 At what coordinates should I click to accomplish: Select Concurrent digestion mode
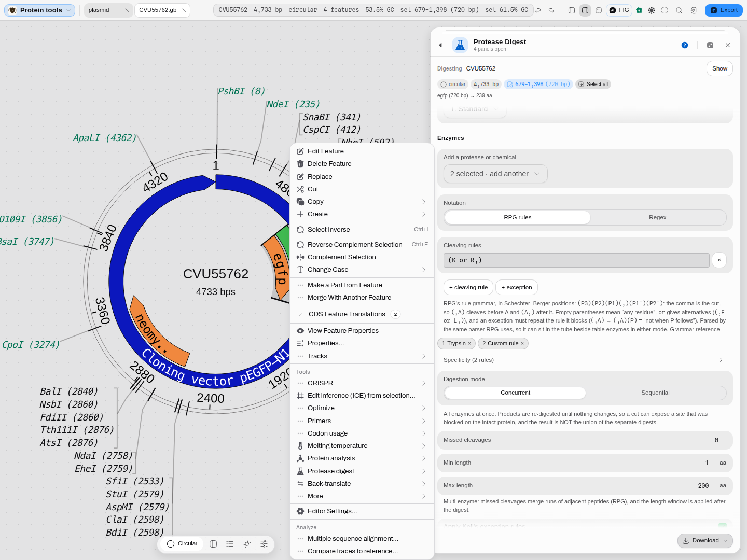pyautogui.click(x=515, y=393)
